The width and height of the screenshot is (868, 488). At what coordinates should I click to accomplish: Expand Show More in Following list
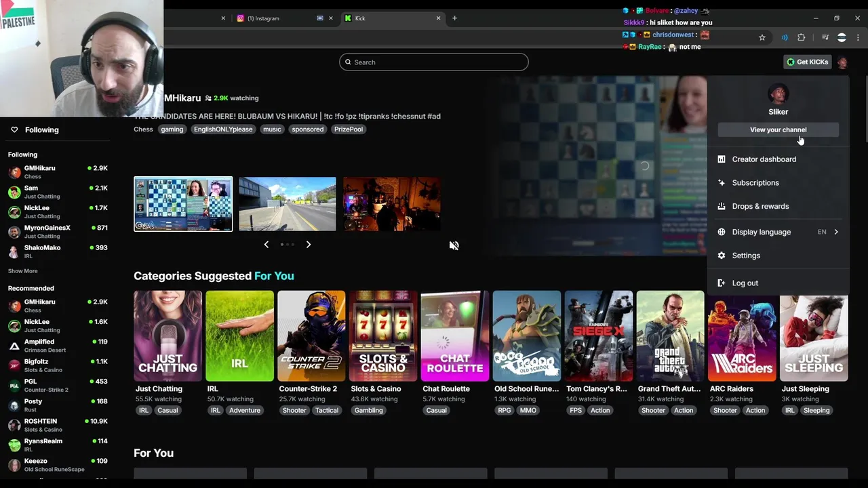(x=23, y=271)
